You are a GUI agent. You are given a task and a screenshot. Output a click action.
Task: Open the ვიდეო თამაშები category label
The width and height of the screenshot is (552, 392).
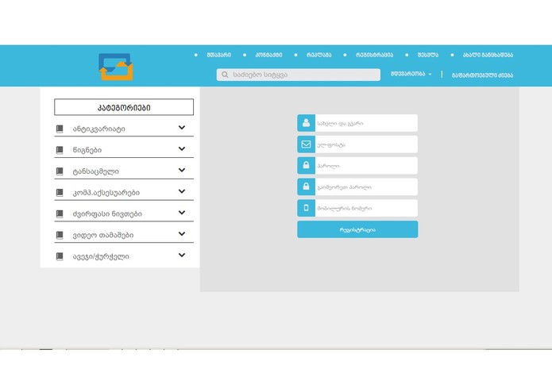click(103, 235)
